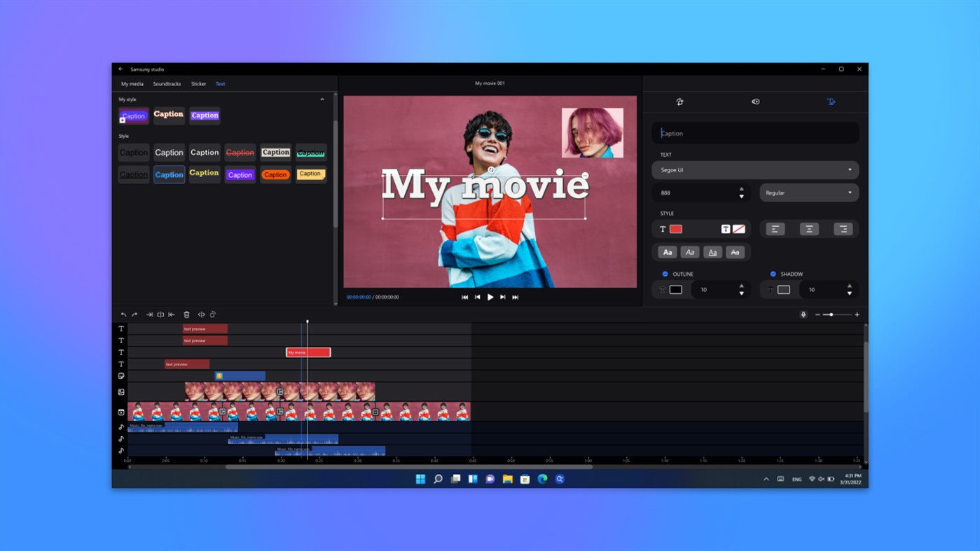Pick the gray shadow color swatch

click(x=784, y=290)
